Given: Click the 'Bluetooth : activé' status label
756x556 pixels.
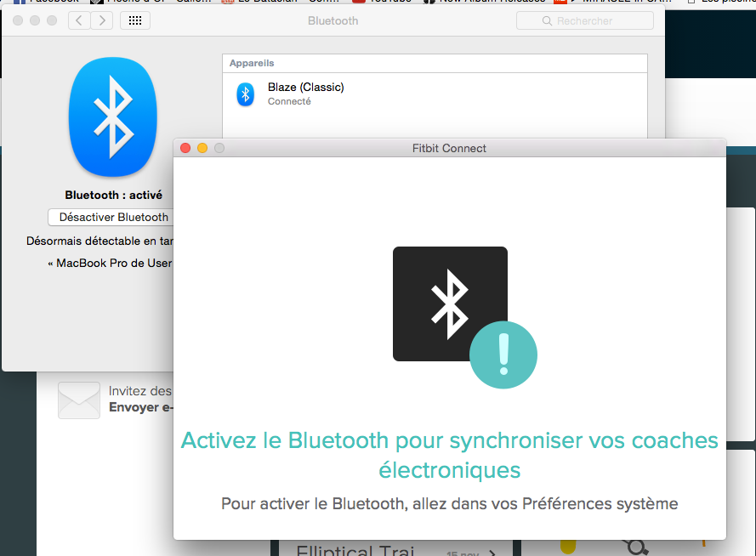Looking at the screenshot, I should (x=113, y=196).
